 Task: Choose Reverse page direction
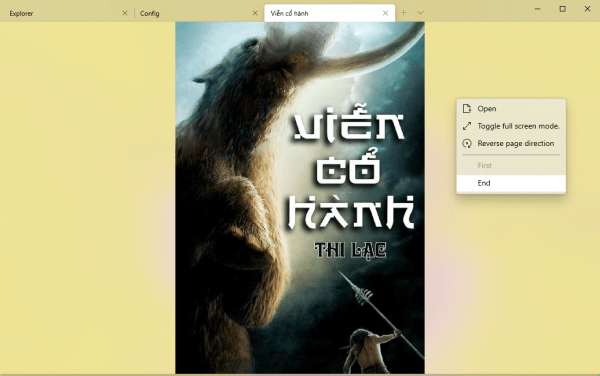[511, 143]
